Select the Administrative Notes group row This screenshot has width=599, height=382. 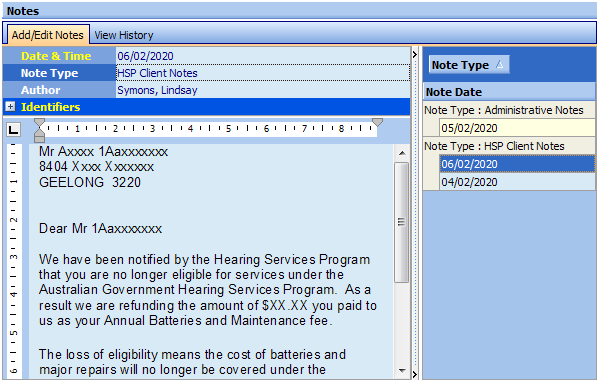[x=509, y=110]
